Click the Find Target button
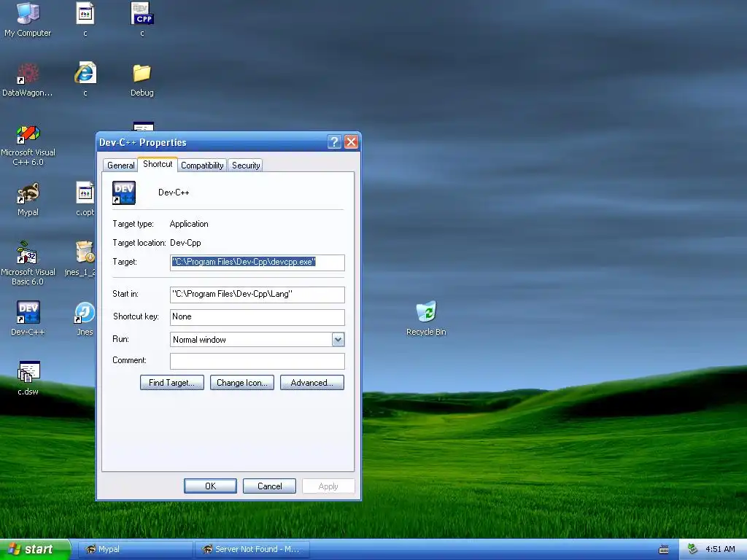The width and height of the screenshot is (747, 560). (172, 382)
